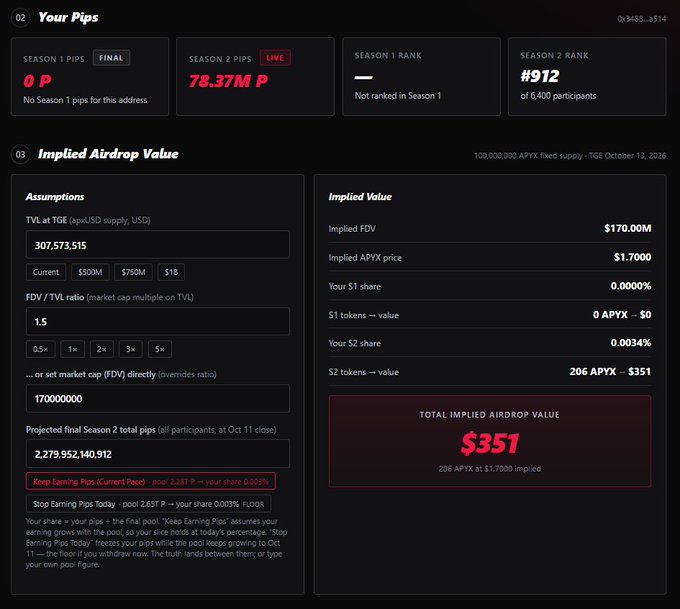Click the LIVE badge on Season 2 Pips
680x609 pixels.
[x=275, y=58]
